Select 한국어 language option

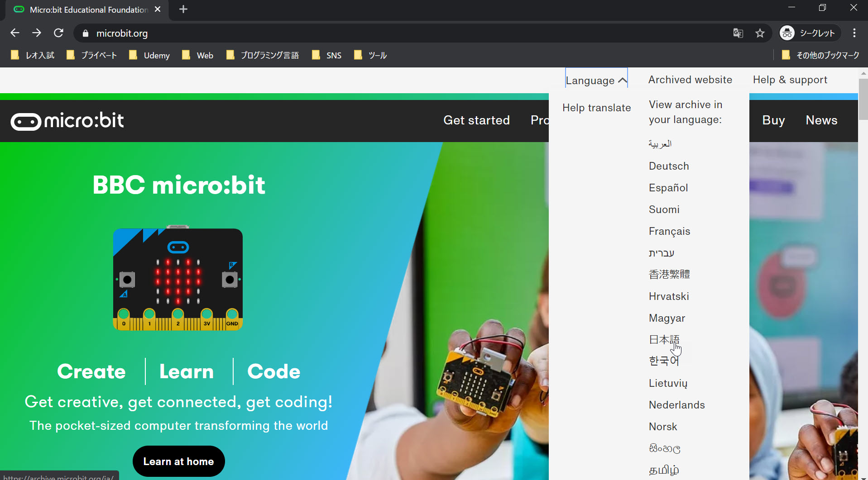click(664, 361)
